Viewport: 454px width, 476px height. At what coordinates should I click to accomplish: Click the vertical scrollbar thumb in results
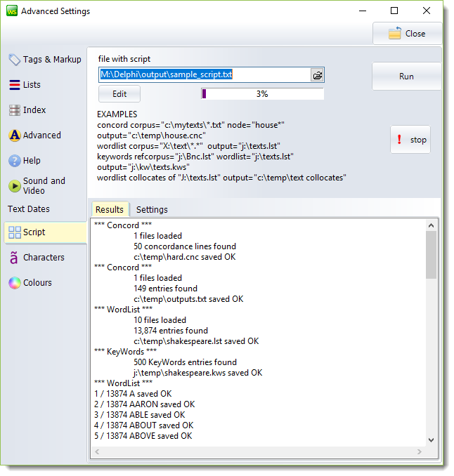pyautogui.click(x=431, y=255)
